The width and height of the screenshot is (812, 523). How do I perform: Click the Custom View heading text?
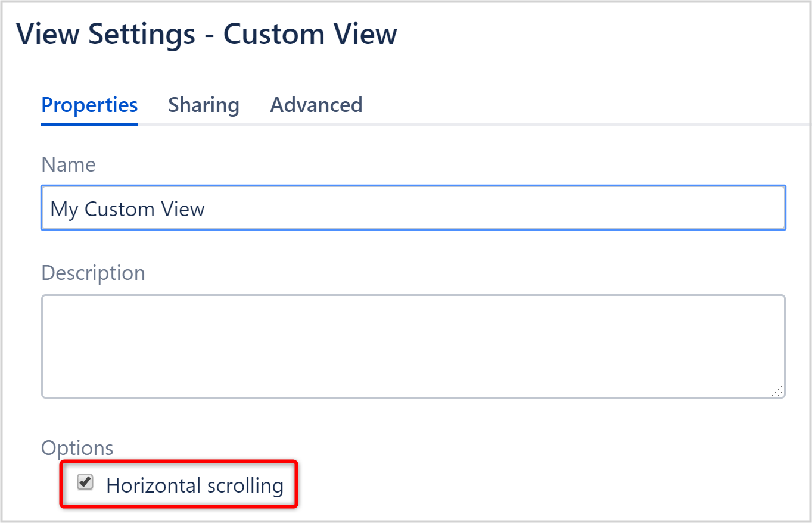[310, 34]
